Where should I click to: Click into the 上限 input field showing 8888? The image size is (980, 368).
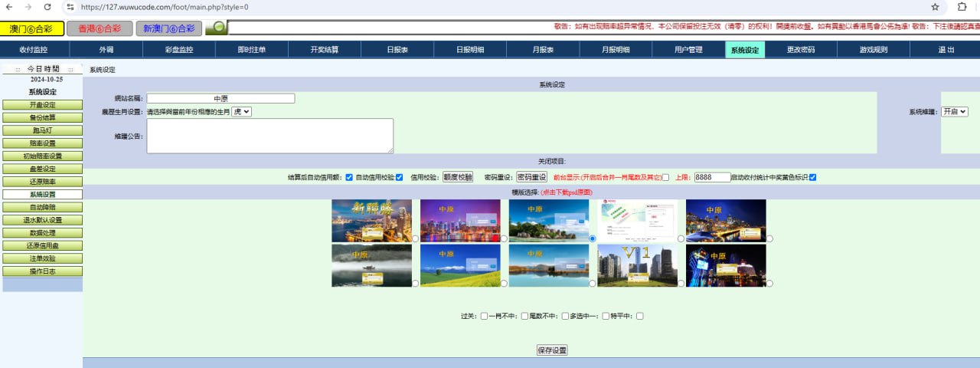(711, 177)
